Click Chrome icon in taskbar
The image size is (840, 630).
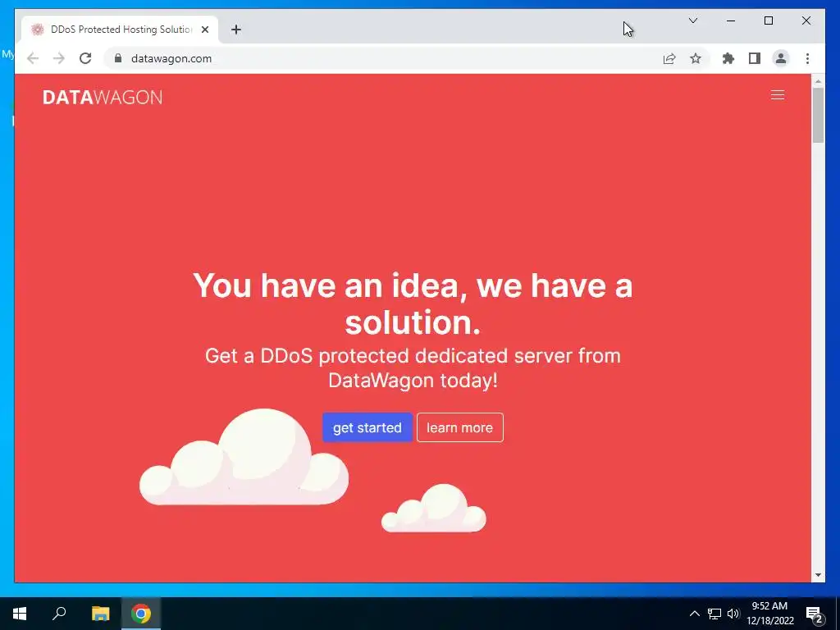tap(141, 614)
